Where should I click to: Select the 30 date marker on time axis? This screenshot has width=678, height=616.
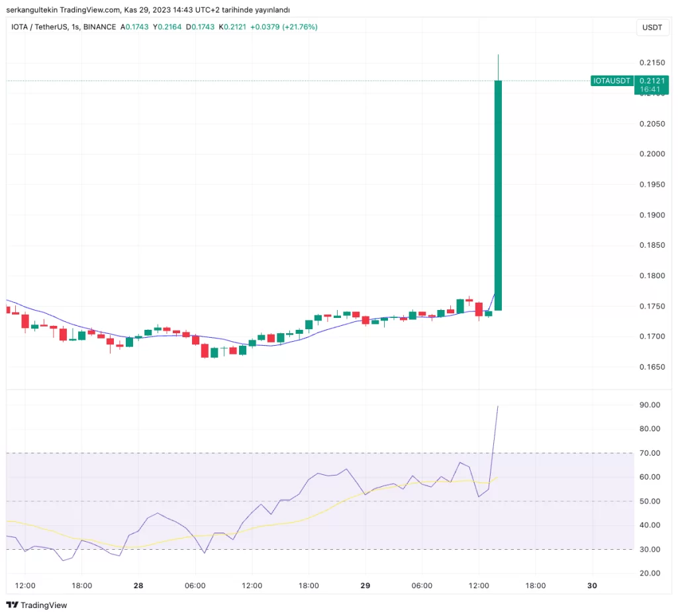pyautogui.click(x=592, y=586)
